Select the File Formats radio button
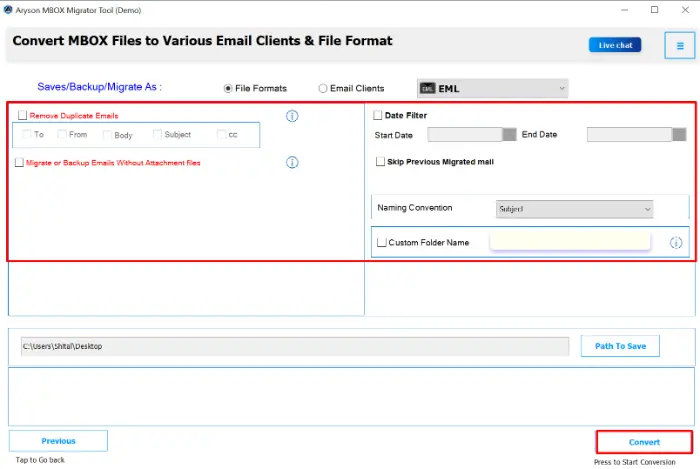 (x=228, y=88)
